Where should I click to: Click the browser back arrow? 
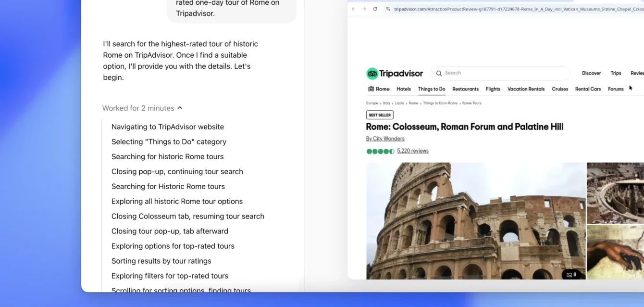pyautogui.click(x=354, y=9)
